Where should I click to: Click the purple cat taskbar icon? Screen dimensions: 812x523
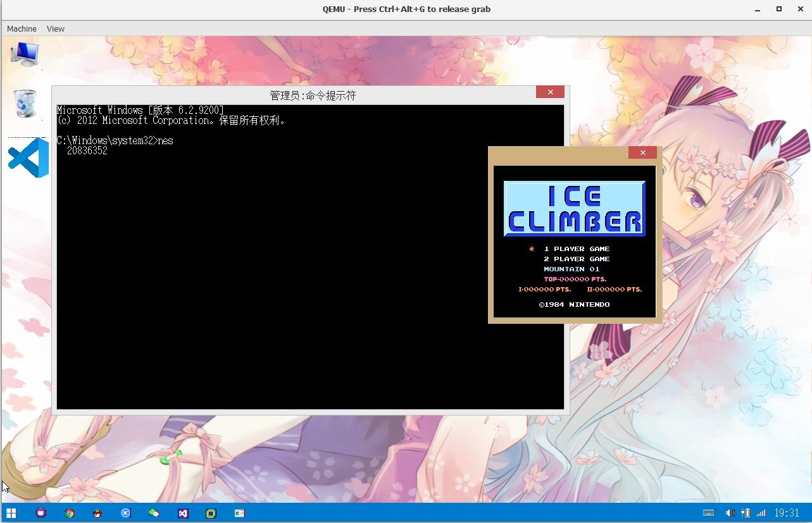(41, 512)
